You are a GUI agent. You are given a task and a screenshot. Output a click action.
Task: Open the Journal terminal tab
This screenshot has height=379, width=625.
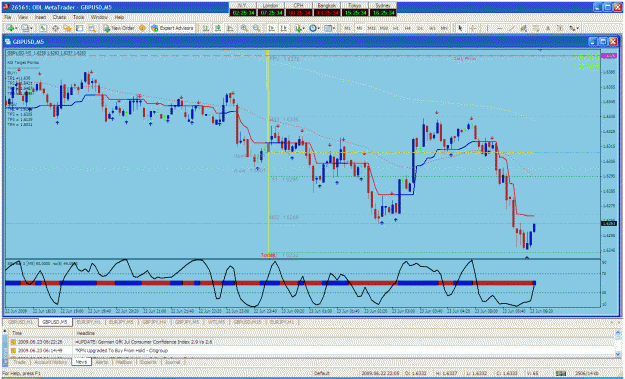point(172,362)
